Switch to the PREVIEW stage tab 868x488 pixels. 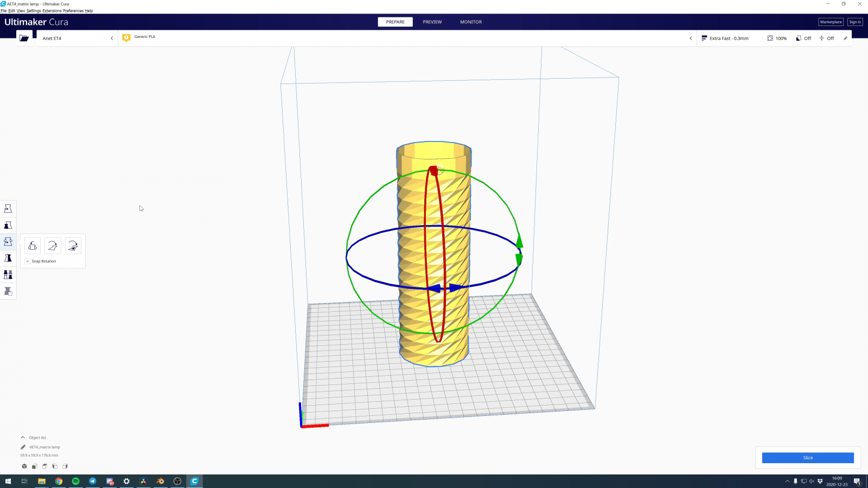pos(432,22)
